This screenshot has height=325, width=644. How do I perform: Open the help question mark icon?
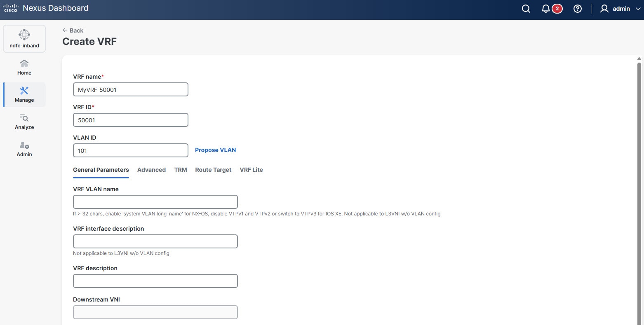pos(578,9)
